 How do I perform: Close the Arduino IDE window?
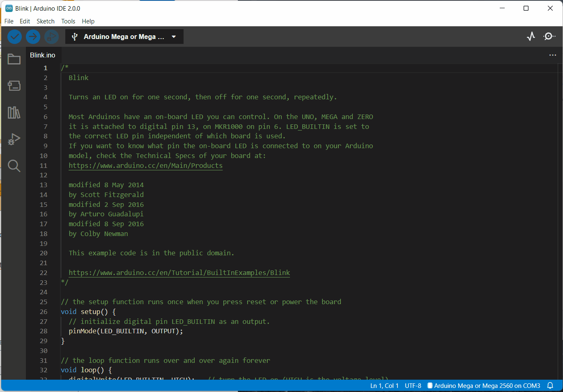550,8
